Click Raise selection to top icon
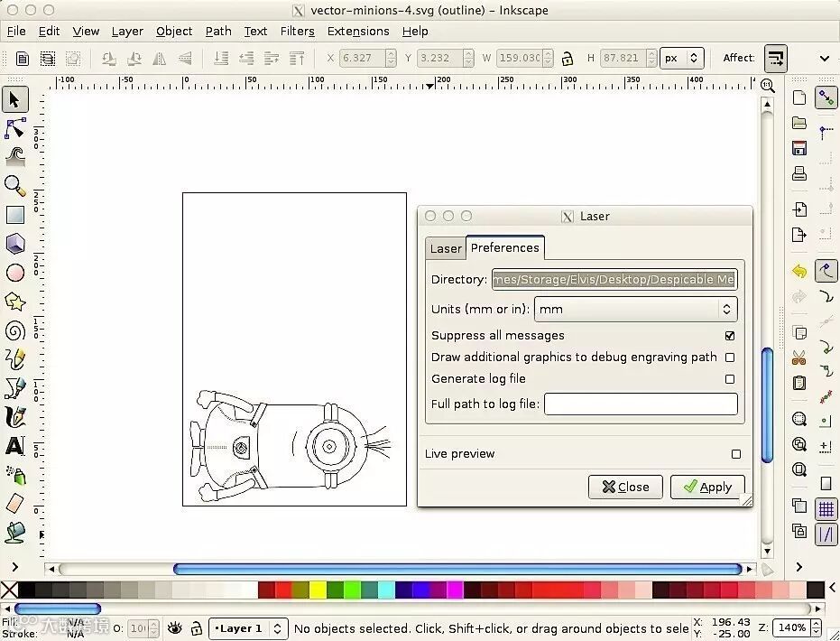 pos(297,59)
